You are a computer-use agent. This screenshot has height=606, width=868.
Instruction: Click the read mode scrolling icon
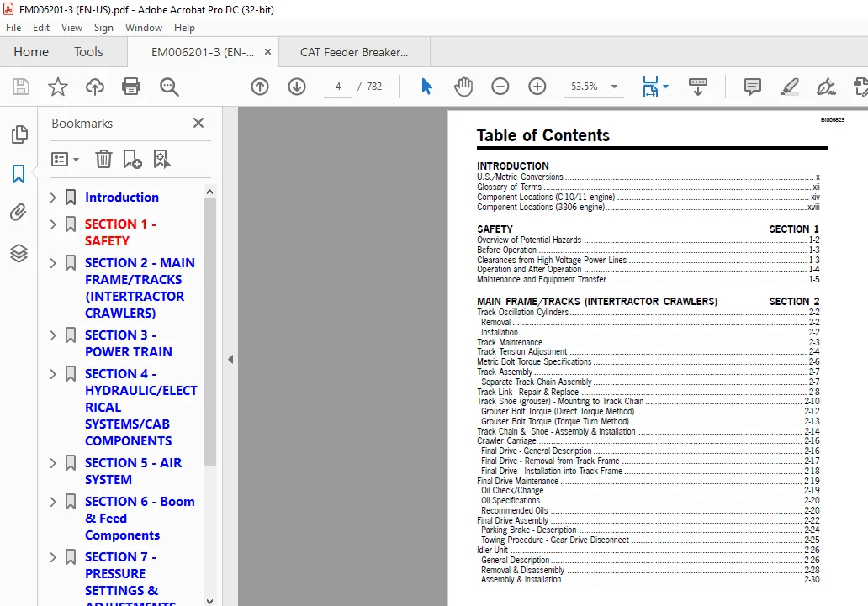[x=697, y=87]
